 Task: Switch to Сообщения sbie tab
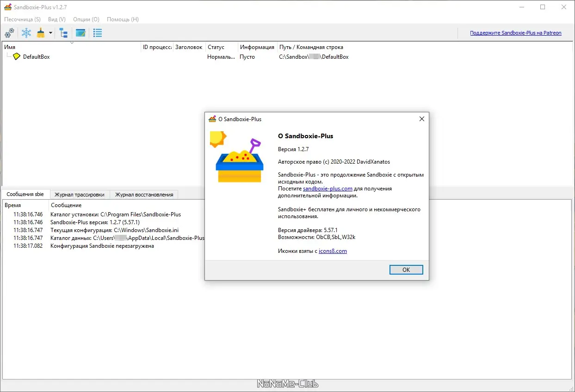coord(25,194)
